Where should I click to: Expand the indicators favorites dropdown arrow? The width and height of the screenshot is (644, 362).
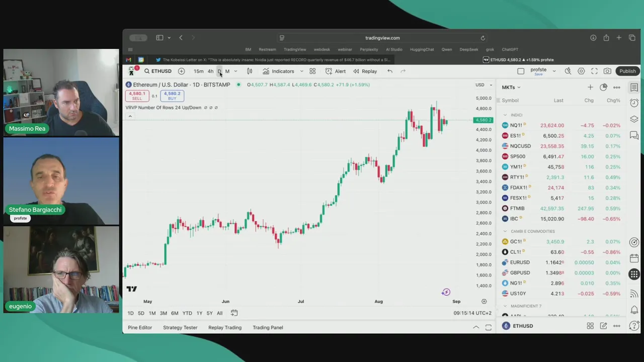[x=302, y=71]
